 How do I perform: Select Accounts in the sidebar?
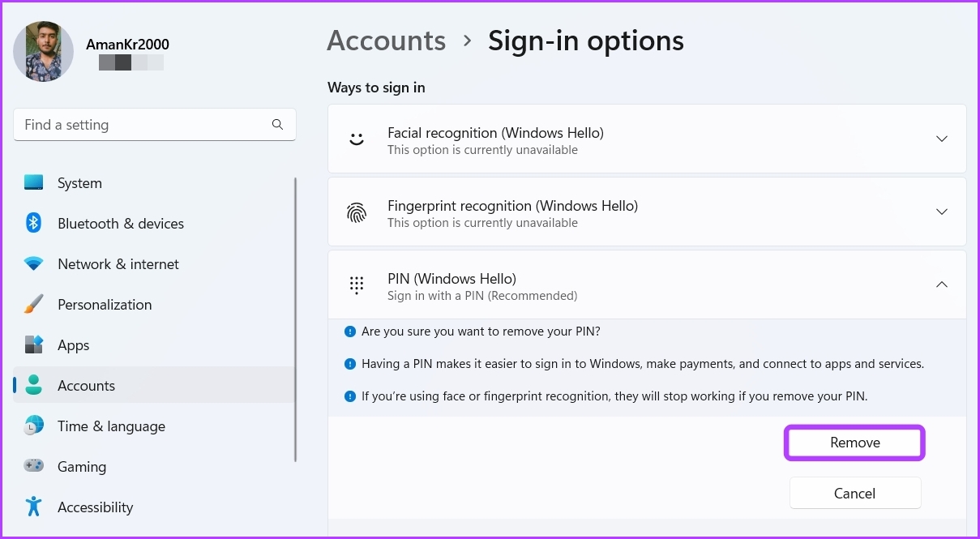[154, 386]
